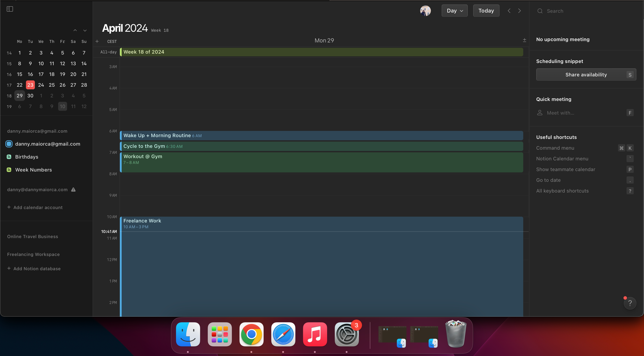This screenshot has width=644, height=356.
Task: Toggle the danny.maiorca@gmail.com calendar circle
Action: [x=9, y=144]
